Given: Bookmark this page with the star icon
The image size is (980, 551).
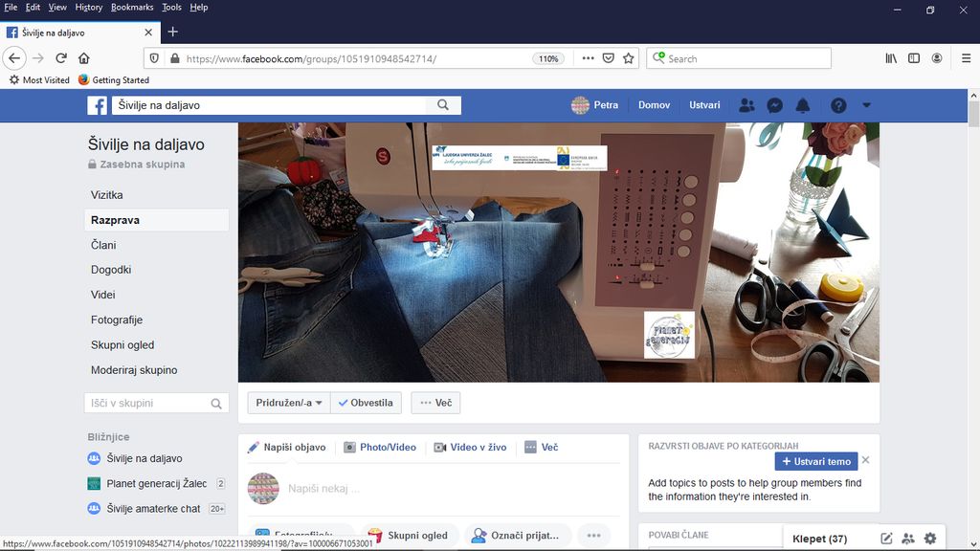Looking at the screenshot, I should [629, 58].
